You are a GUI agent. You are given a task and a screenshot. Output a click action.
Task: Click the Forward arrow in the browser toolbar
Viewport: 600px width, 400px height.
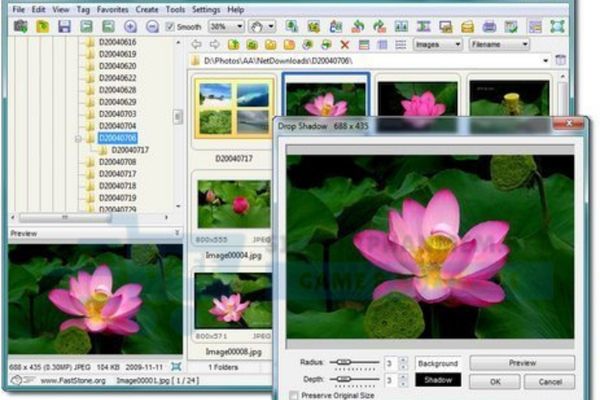pyautogui.click(x=214, y=44)
